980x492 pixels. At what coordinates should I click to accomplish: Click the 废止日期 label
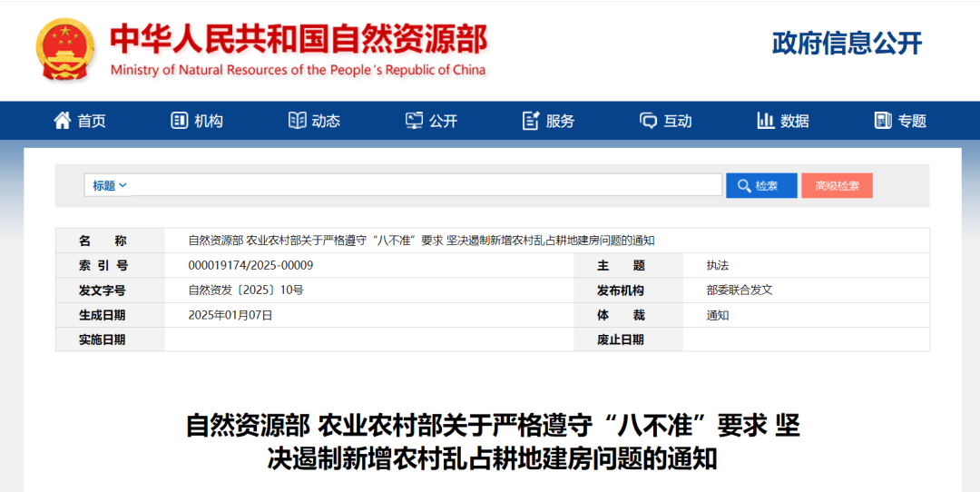pyautogui.click(x=620, y=339)
